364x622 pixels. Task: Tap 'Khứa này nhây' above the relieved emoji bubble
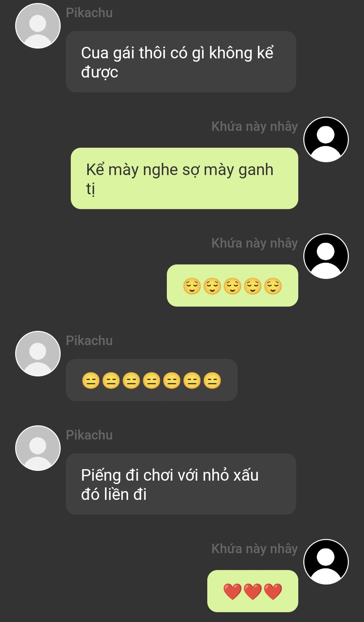click(255, 243)
